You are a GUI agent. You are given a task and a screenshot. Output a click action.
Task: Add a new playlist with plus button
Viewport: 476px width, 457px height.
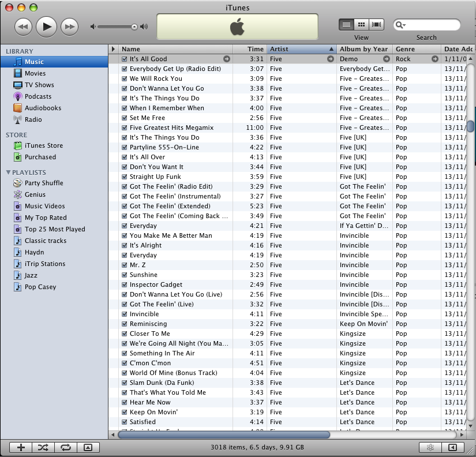tap(21, 447)
